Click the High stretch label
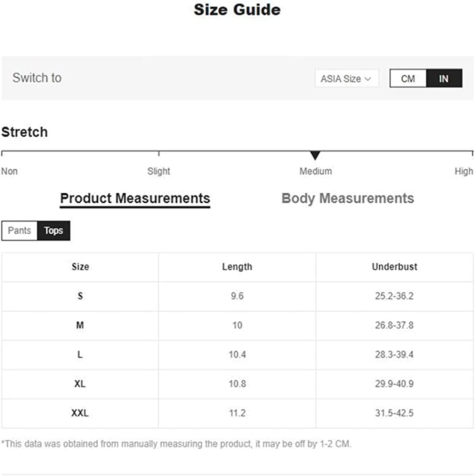 [464, 171]
